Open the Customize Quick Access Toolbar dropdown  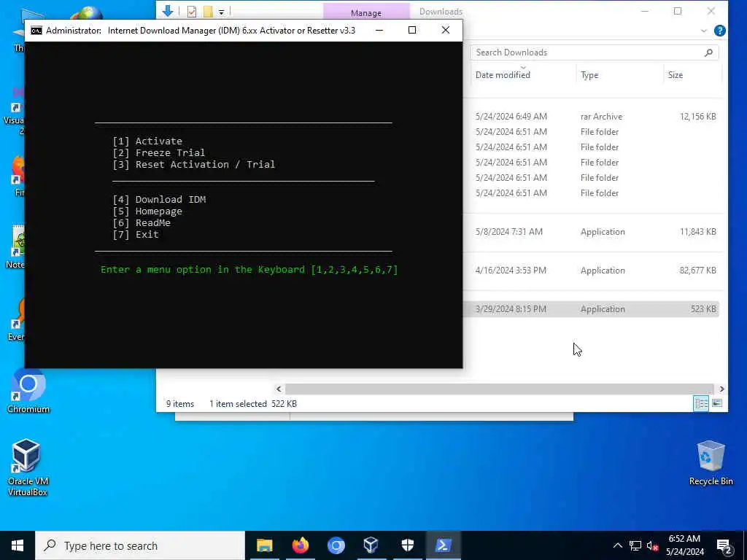point(221,12)
